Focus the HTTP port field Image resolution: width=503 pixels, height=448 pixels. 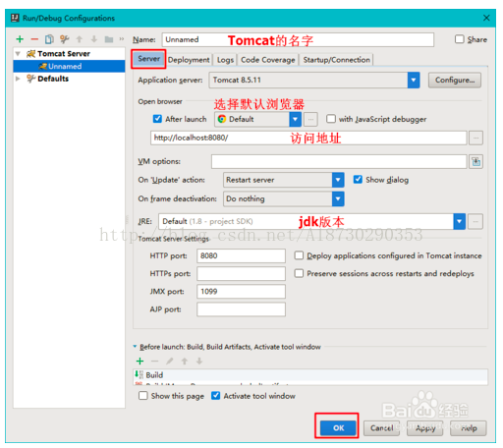(241, 255)
